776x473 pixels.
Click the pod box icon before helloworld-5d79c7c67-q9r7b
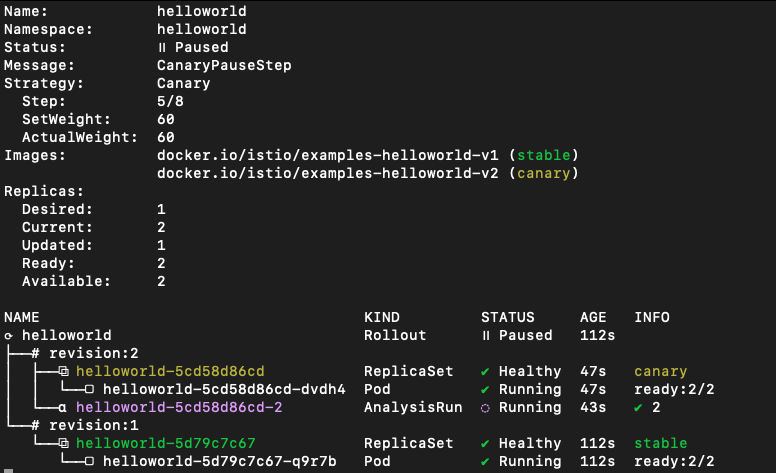point(89,461)
